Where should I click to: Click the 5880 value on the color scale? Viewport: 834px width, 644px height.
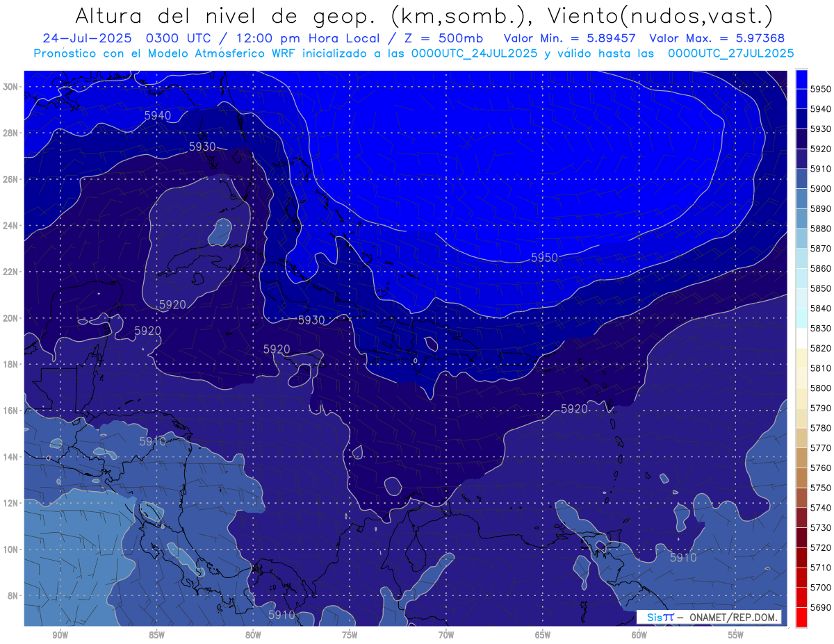(x=821, y=229)
